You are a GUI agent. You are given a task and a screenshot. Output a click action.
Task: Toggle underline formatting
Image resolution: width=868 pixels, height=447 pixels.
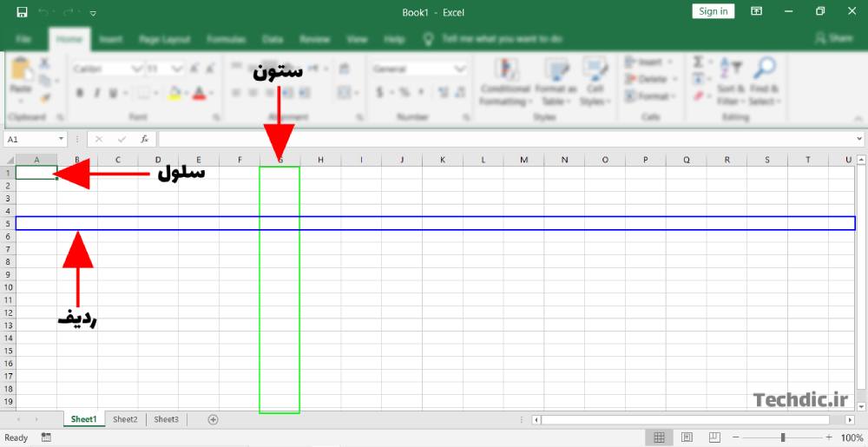tap(115, 93)
